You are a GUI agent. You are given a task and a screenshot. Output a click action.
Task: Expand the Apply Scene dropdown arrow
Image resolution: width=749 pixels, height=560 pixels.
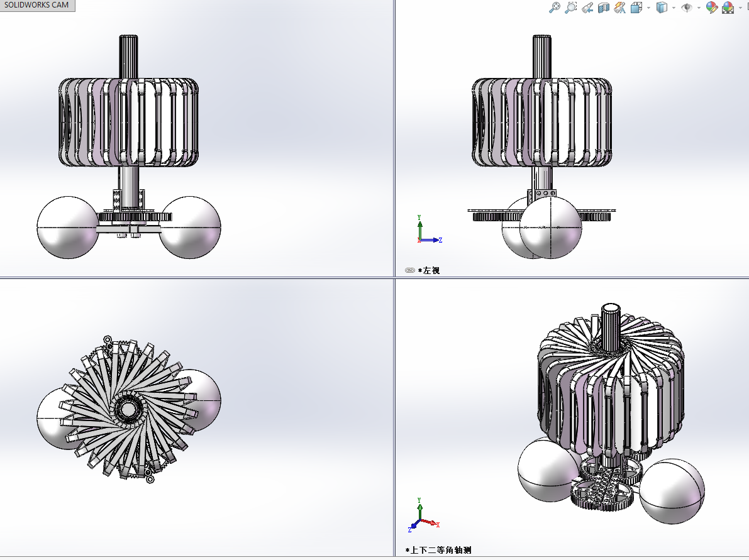click(740, 8)
